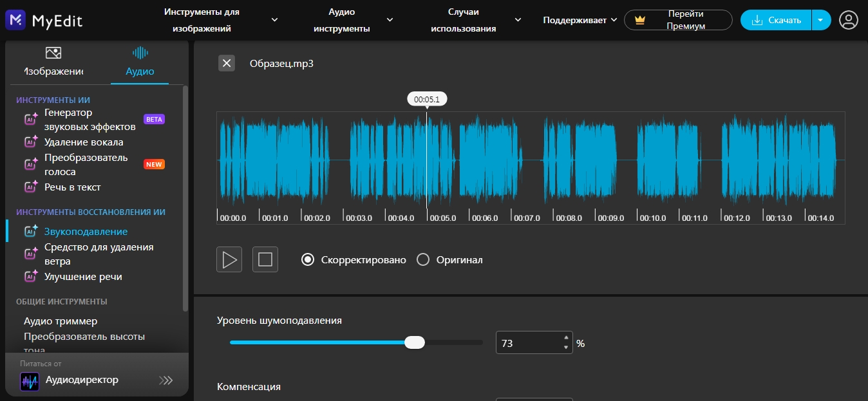Choose the Речь в текст tool

(72, 187)
